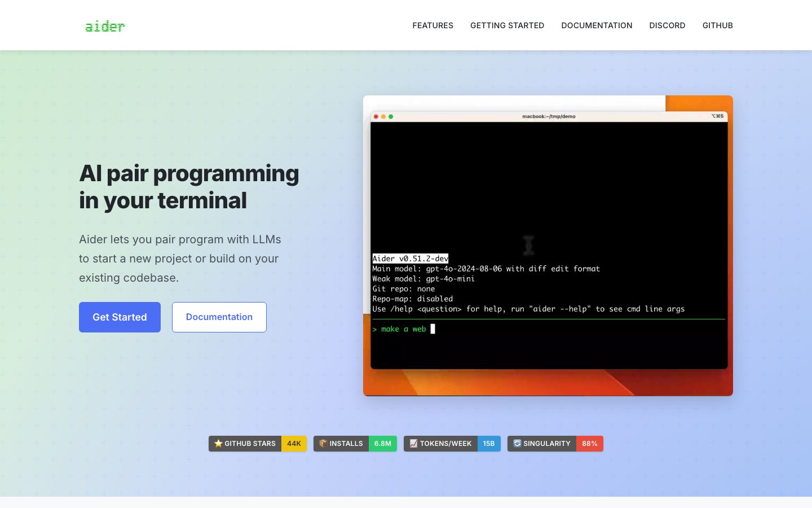Click the 6.8M installs value
812x508 pixels.
point(382,444)
